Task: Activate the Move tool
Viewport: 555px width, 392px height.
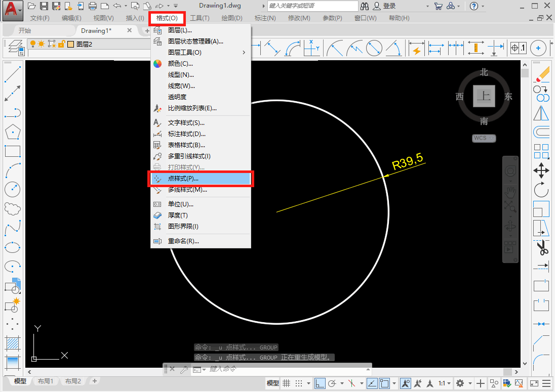Action: [541, 170]
